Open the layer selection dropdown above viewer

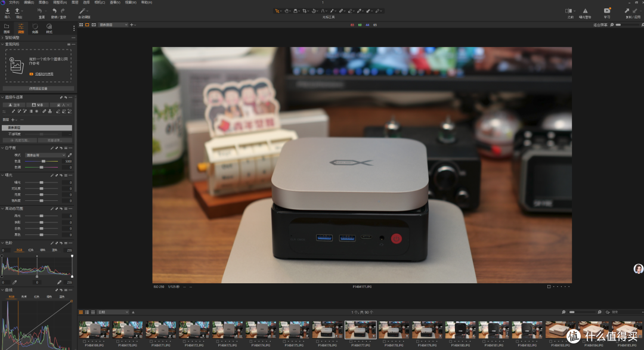113,25
